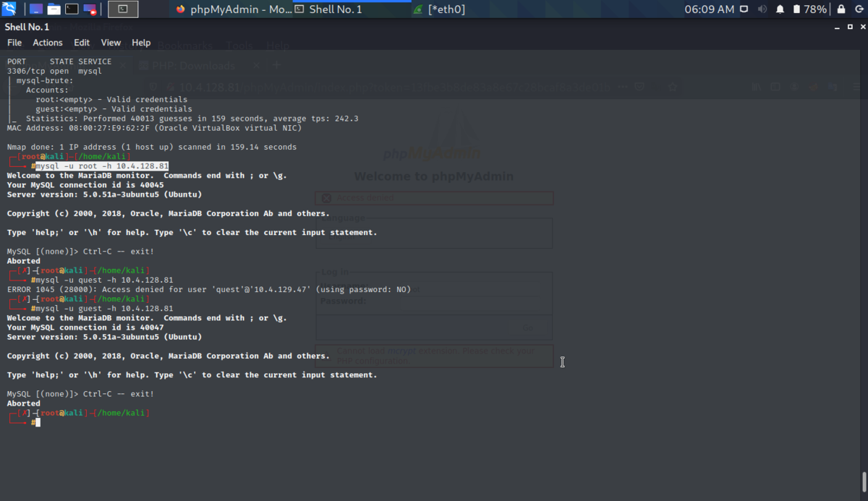
Task: Open the View menu
Action: coord(111,43)
